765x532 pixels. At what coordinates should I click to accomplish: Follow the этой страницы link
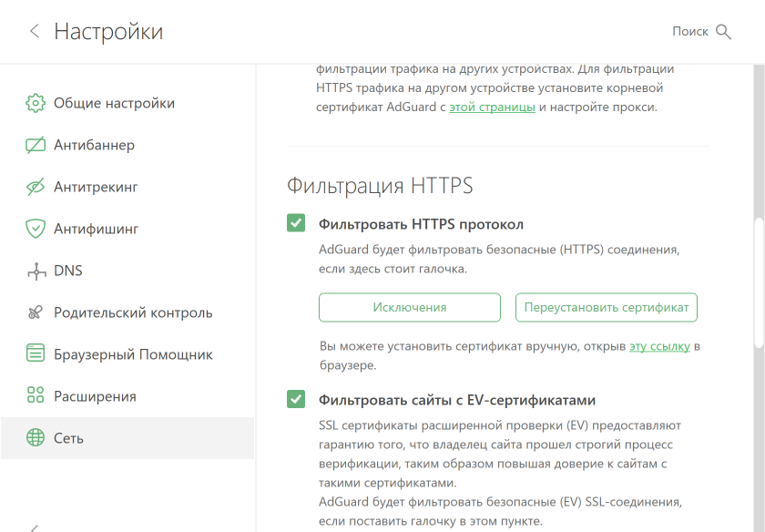coord(493,107)
